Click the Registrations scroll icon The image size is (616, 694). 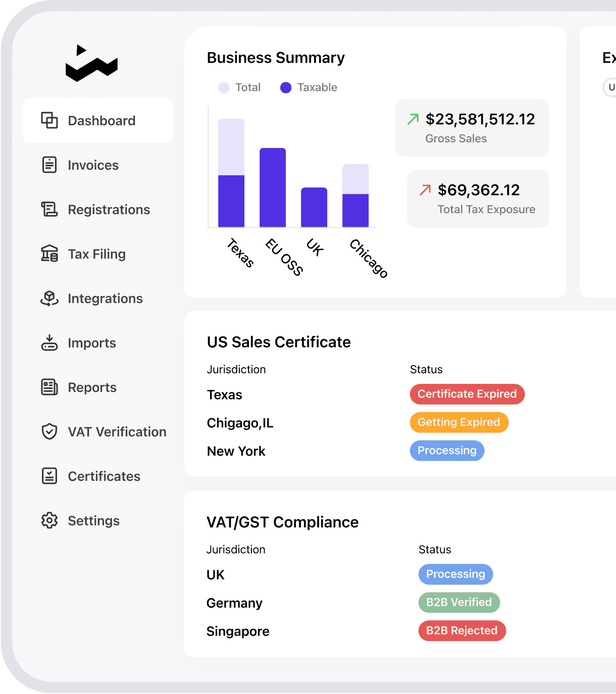49,209
